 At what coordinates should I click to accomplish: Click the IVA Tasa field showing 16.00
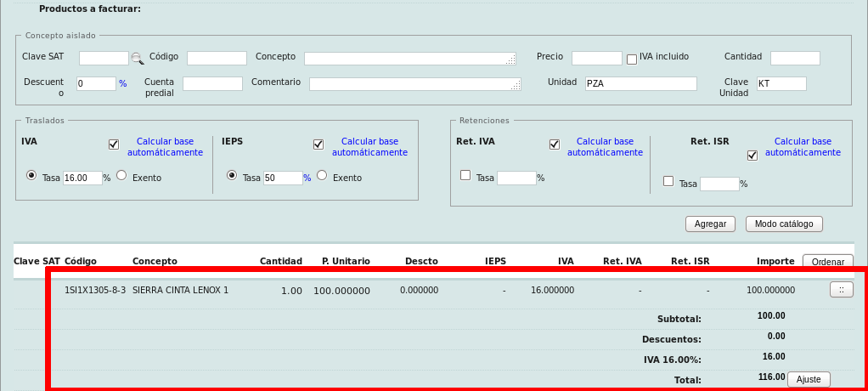[82, 178]
